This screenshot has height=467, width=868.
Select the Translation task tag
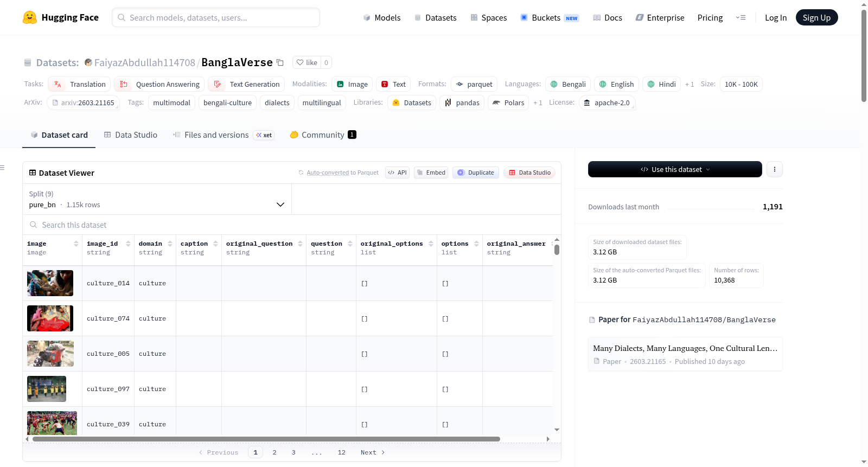tap(79, 84)
